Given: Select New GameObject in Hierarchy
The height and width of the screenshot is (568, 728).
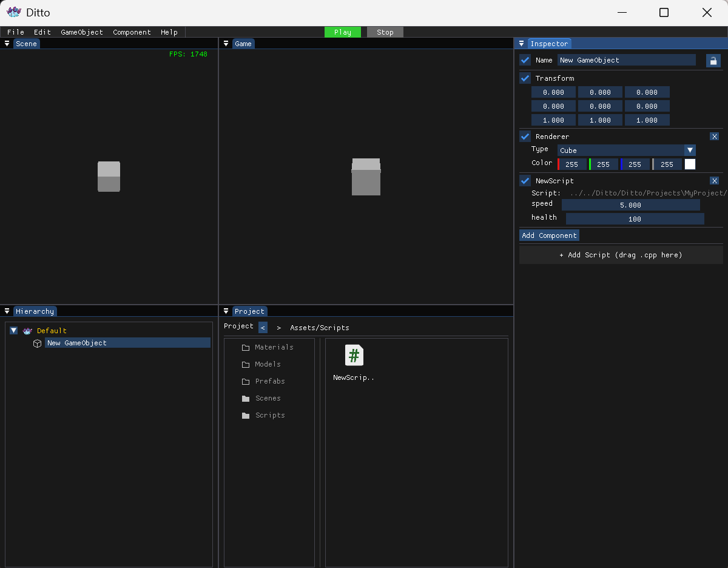Looking at the screenshot, I should click(x=127, y=343).
